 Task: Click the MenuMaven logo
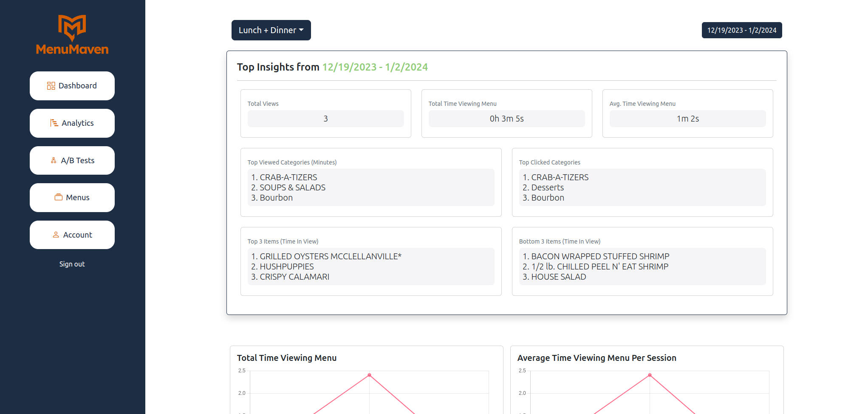point(72,35)
